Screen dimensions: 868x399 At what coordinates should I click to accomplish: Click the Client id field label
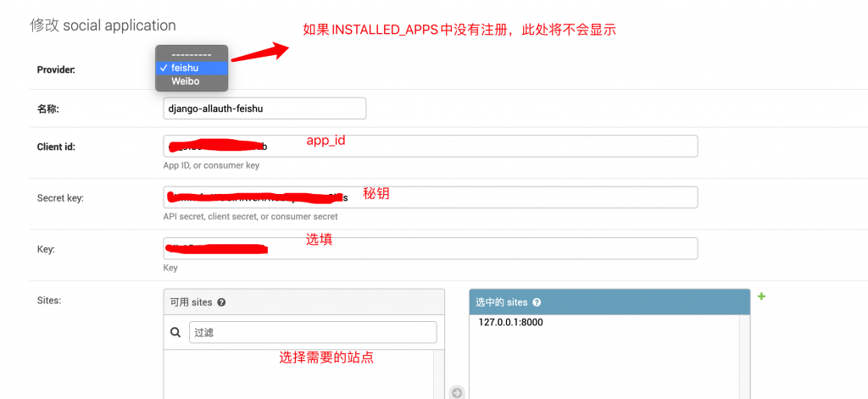click(56, 147)
